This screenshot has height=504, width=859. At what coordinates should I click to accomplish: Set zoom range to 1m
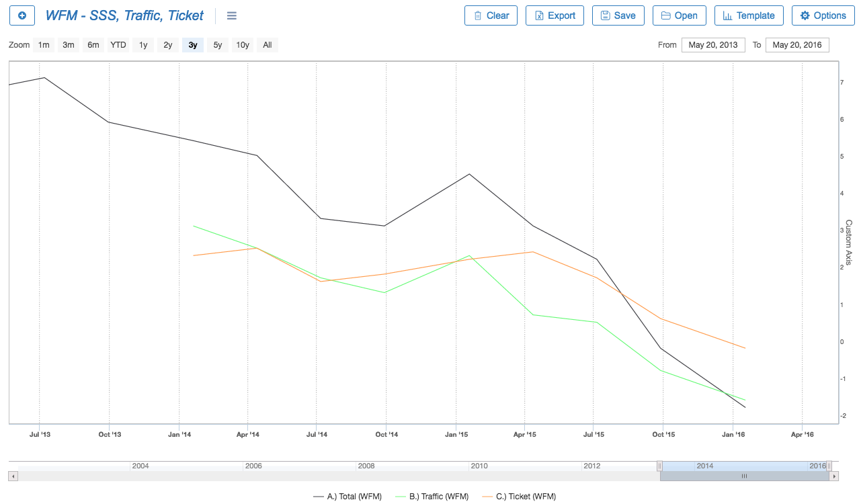coord(44,45)
